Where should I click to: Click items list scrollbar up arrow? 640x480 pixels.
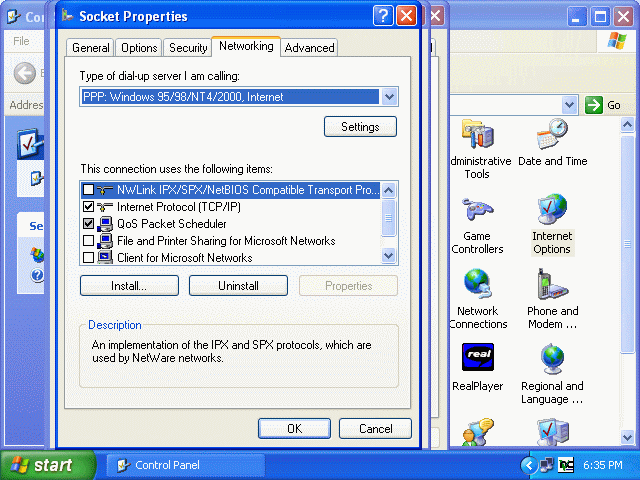[389, 190]
